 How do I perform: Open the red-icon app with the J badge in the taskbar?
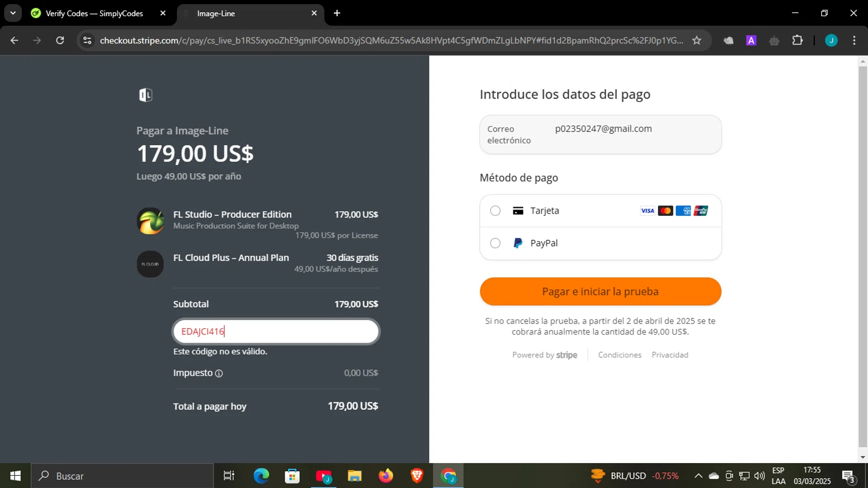[x=323, y=476]
